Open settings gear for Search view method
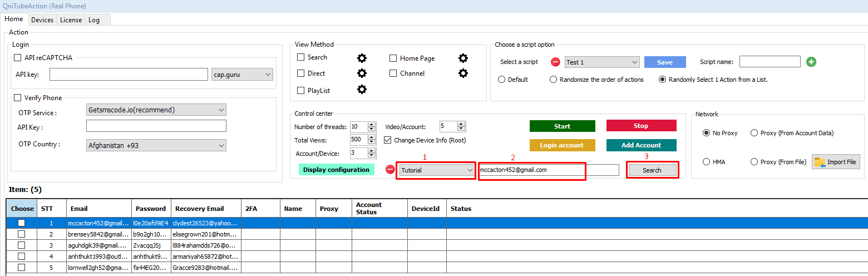The width and height of the screenshot is (868, 276). (362, 58)
